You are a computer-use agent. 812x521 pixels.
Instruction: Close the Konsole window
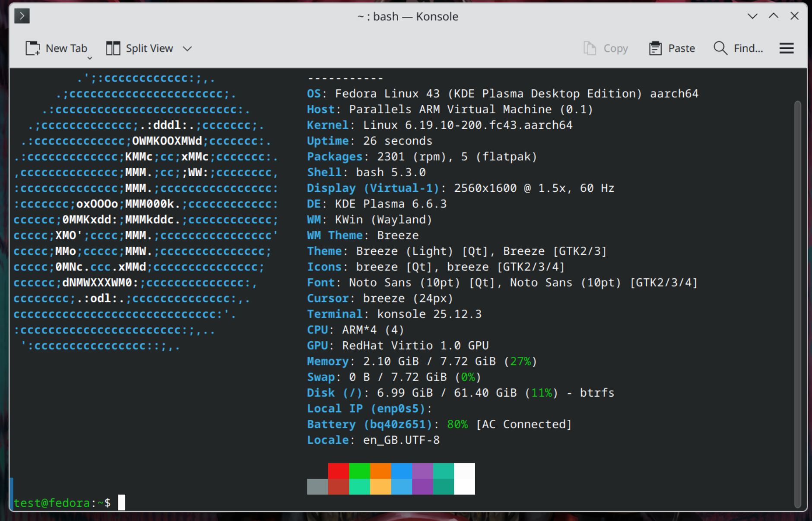coord(794,16)
